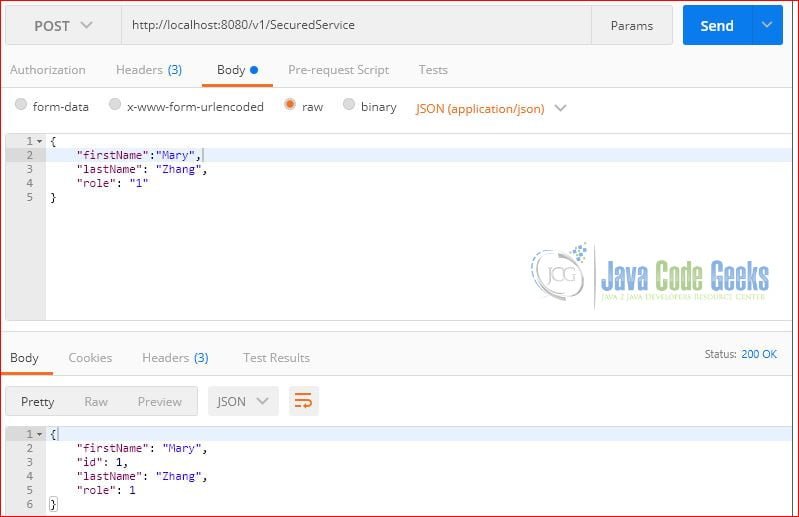Open the response JSON format dropdown

click(x=243, y=401)
